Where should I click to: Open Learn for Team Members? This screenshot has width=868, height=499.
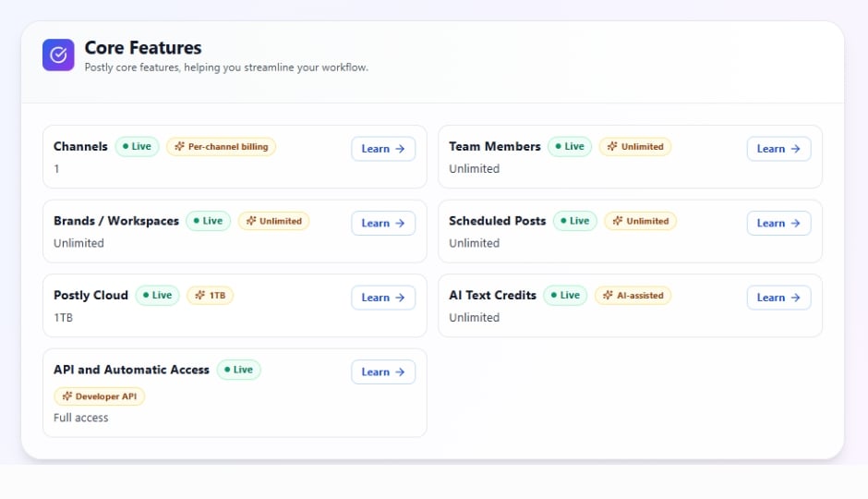(778, 149)
